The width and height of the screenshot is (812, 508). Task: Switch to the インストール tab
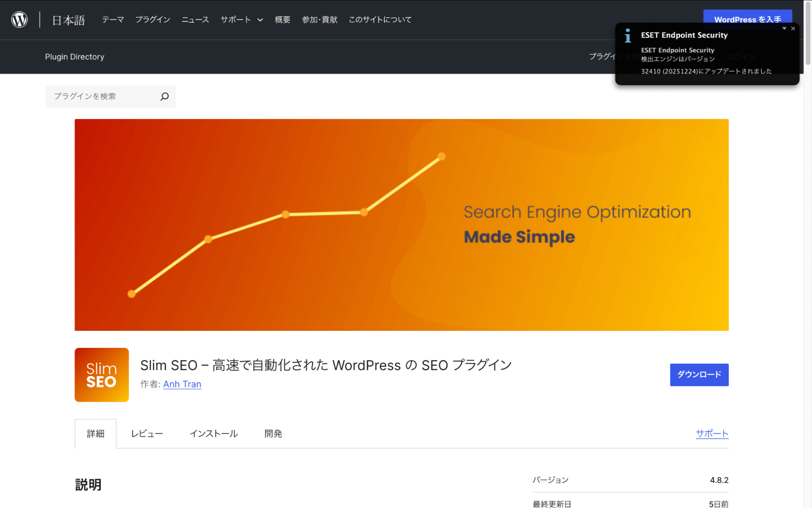pyautogui.click(x=214, y=434)
